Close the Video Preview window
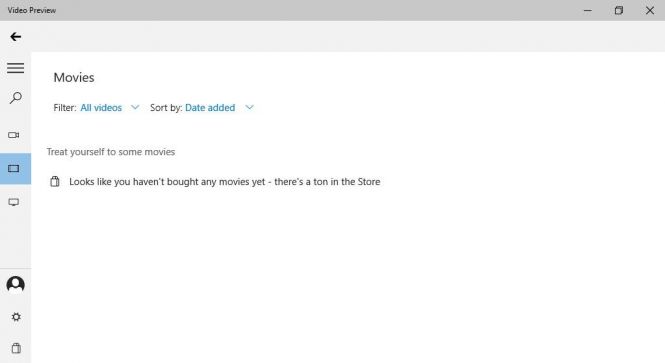The image size is (665, 363). pyautogui.click(x=650, y=11)
